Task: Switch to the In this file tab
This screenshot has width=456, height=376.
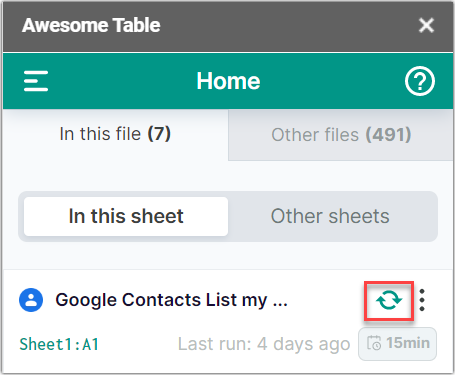Action: [115, 134]
